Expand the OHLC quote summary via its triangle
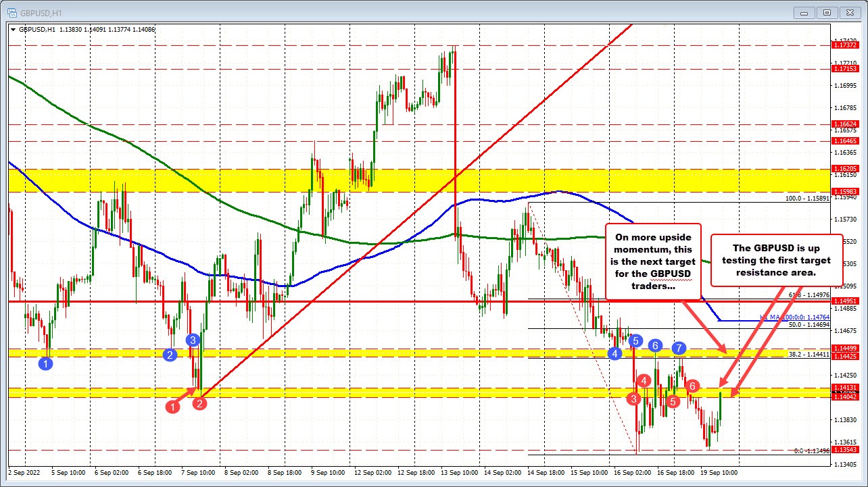 pos(13,30)
